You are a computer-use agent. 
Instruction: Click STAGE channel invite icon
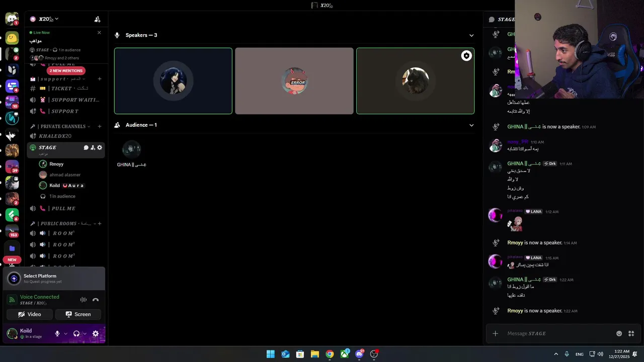(93, 148)
